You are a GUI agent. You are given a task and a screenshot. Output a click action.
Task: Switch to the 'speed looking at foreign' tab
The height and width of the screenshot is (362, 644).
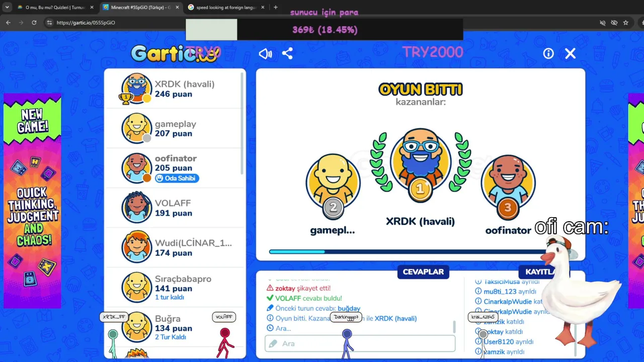click(226, 8)
